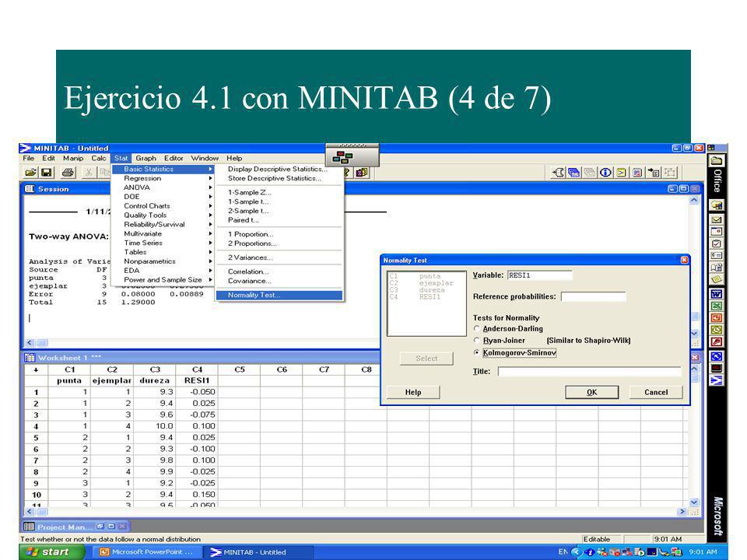Click the Project Manager toolbar icon
Image resolution: width=747 pixels, height=560 pixels.
(670, 173)
